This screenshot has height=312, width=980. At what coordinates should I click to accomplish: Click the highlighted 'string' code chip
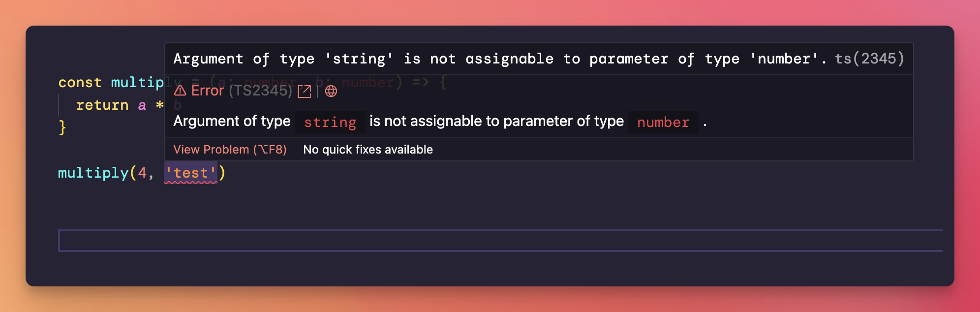click(330, 122)
